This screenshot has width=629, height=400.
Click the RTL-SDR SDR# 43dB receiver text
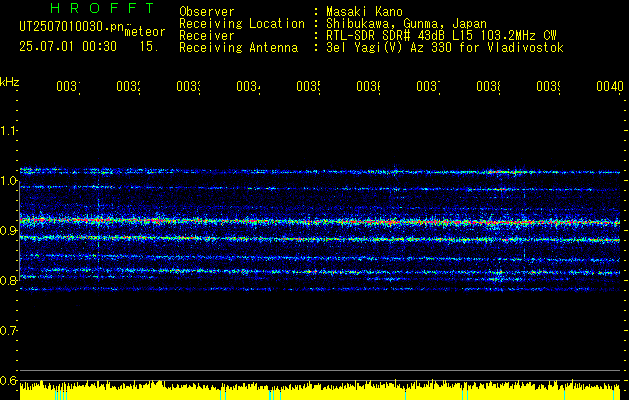click(x=441, y=36)
